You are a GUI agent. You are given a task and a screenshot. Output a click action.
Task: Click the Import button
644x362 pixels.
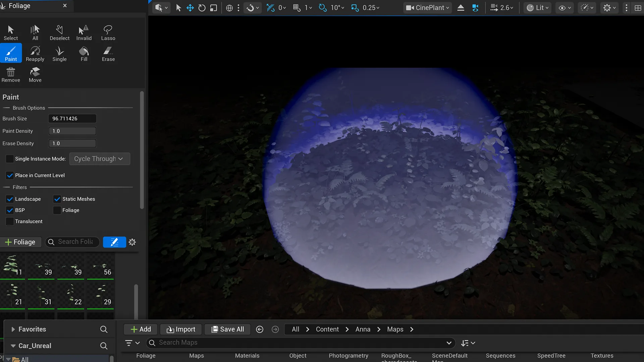(x=181, y=329)
